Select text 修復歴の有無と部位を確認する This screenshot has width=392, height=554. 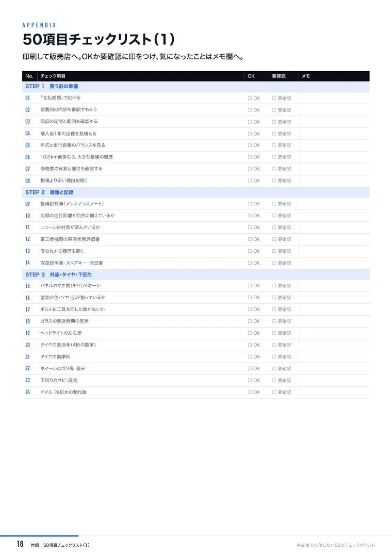pos(71,169)
